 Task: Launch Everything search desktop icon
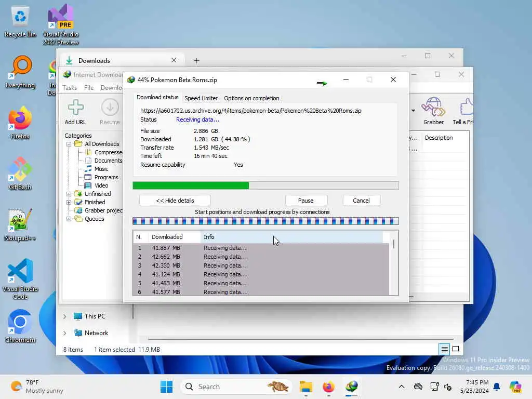pyautogui.click(x=20, y=72)
